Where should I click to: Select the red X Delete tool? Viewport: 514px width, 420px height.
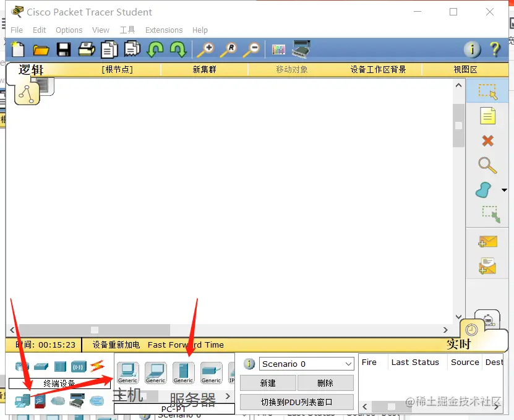click(488, 140)
